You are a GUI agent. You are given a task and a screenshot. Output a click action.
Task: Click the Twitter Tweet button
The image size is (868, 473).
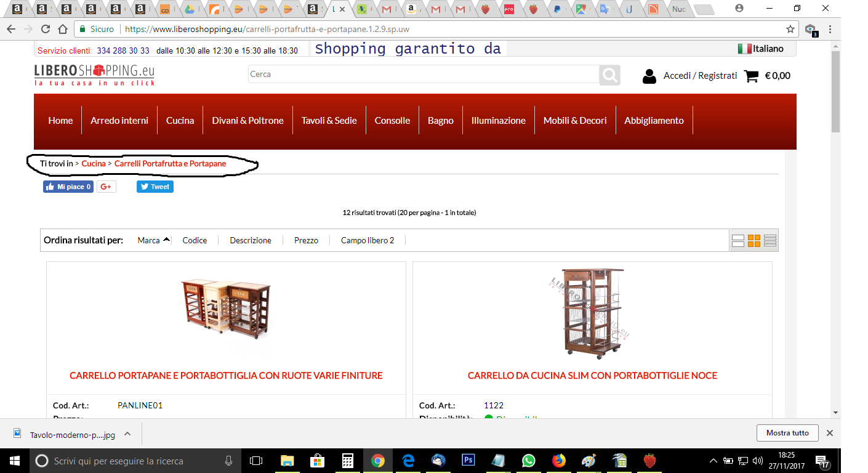(x=155, y=187)
